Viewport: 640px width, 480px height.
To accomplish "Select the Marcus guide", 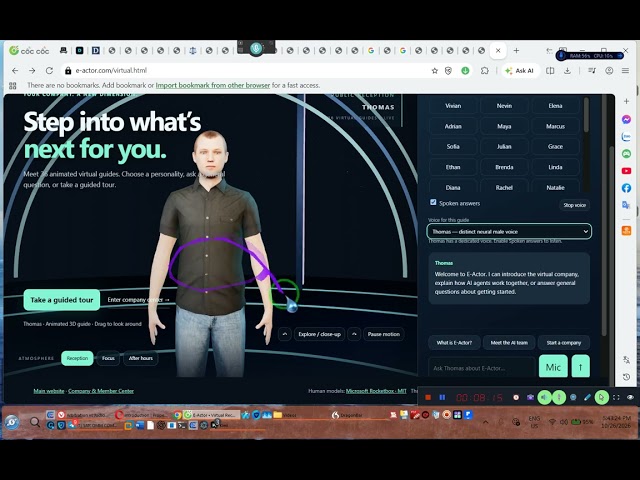I will click(x=555, y=126).
